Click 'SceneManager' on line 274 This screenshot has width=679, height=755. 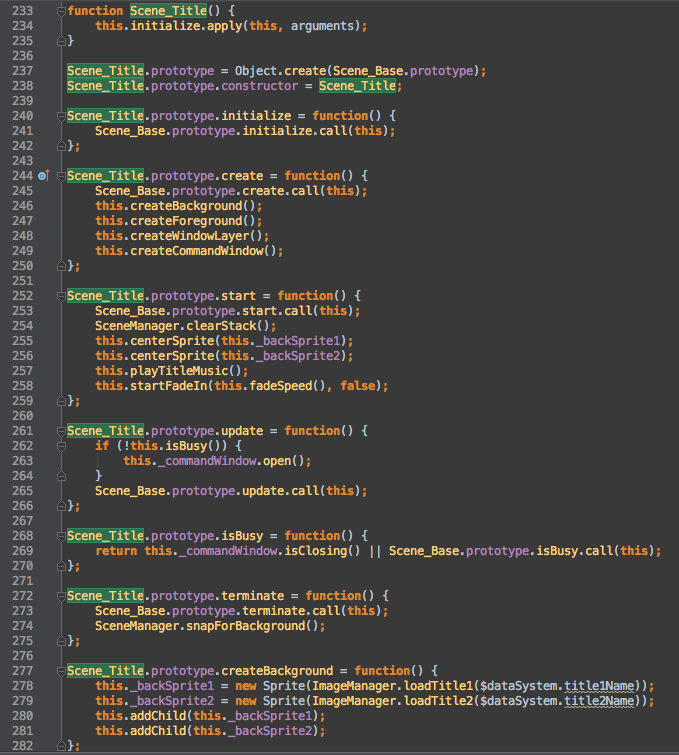[x=137, y=626]
